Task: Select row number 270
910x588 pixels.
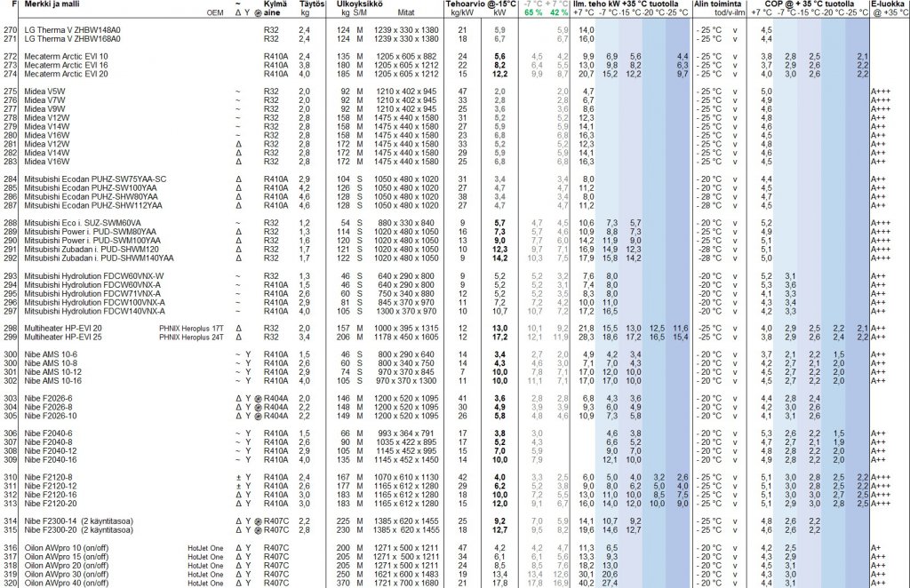Action: click(11, 30)
